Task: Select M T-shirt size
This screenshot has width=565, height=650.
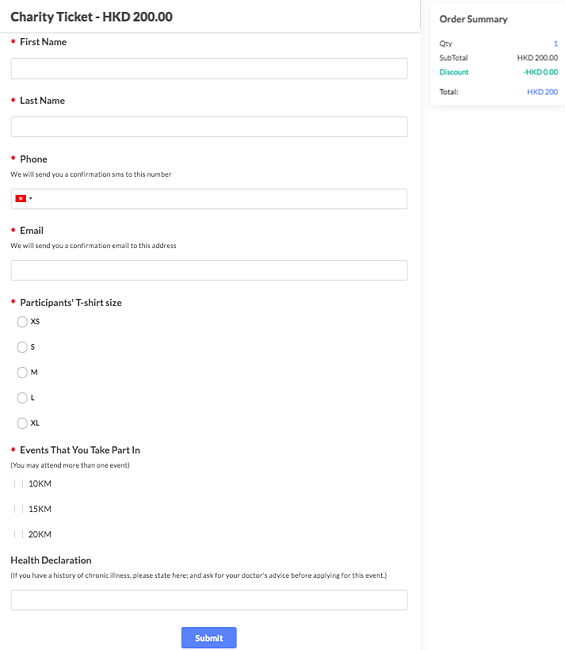Action: tap(22, 372)
